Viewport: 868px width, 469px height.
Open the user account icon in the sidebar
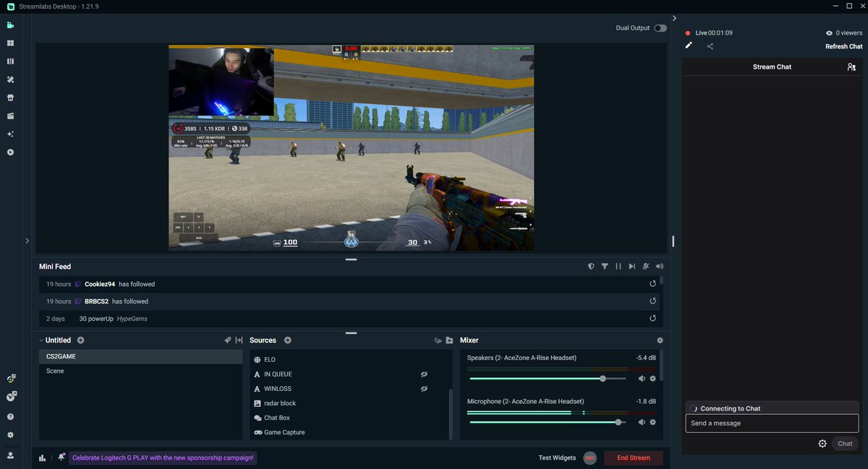pos(10,455)
